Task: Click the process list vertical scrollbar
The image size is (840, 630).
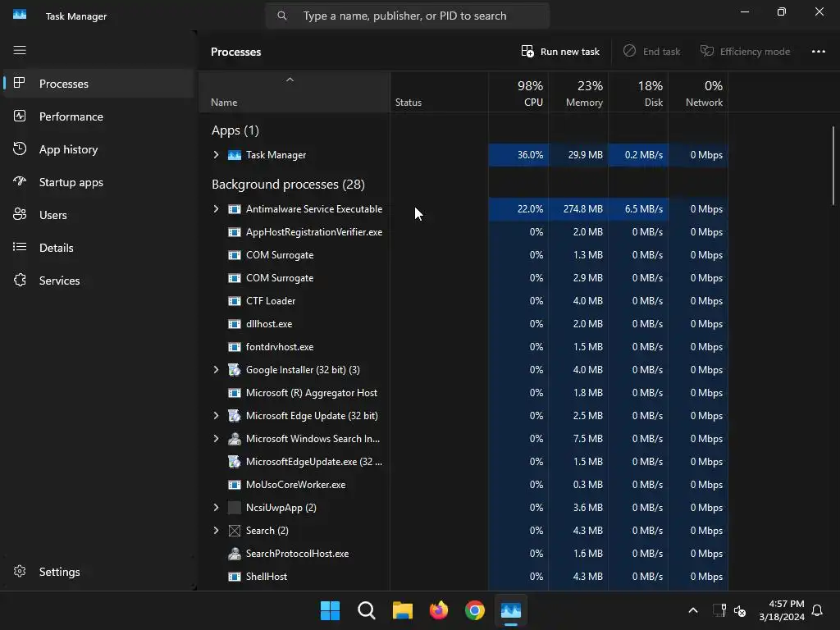Action: coord(833,165)
